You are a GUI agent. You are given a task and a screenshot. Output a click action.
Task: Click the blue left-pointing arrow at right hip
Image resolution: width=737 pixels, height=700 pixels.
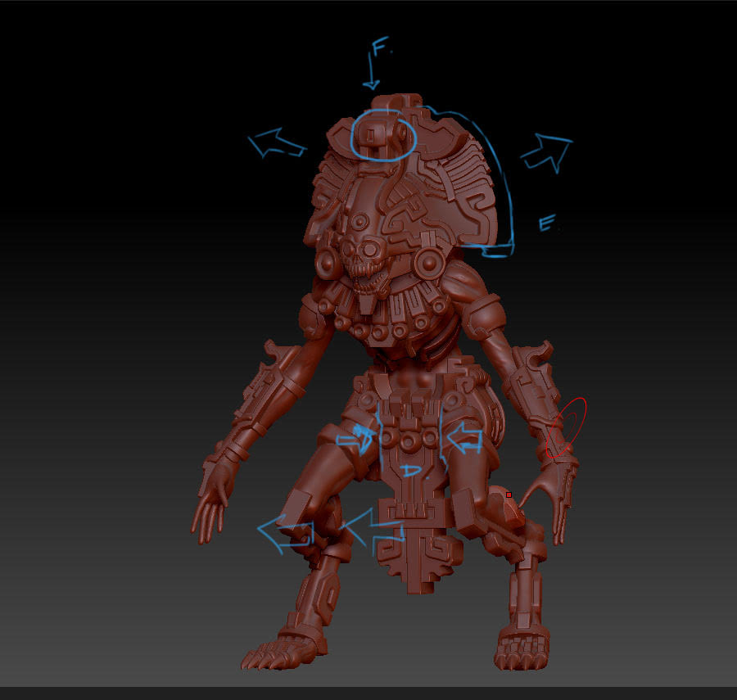(463, 440)
